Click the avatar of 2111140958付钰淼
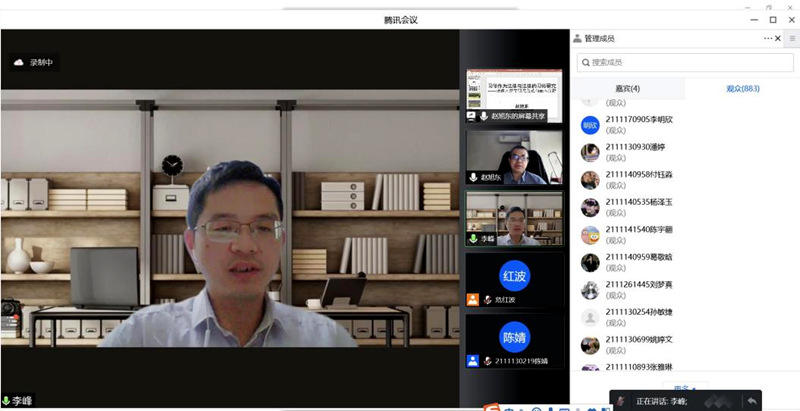This screenshot has width=800, height=411. pyautogui.click(x=590, y=180)
